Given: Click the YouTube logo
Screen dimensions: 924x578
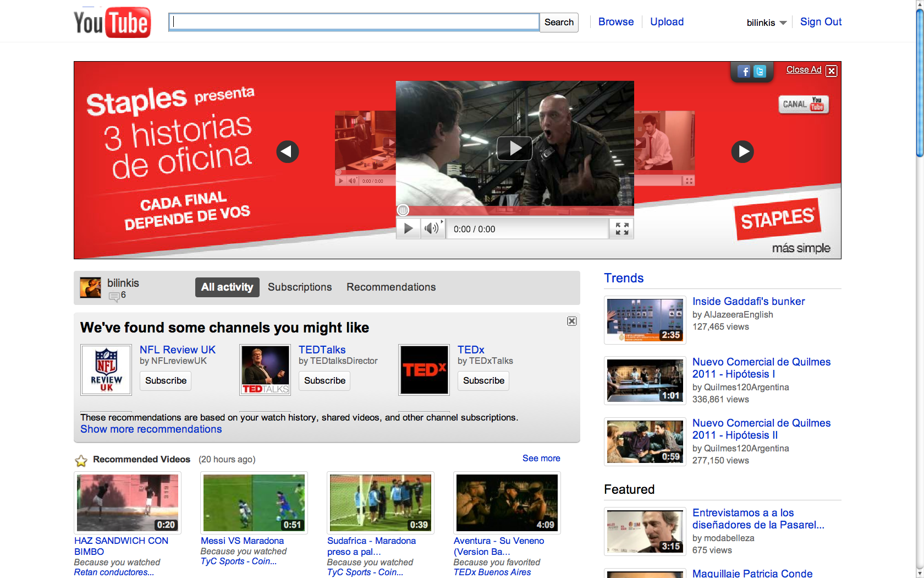Looking at the screenshot, I should click(x=112, y=23).
